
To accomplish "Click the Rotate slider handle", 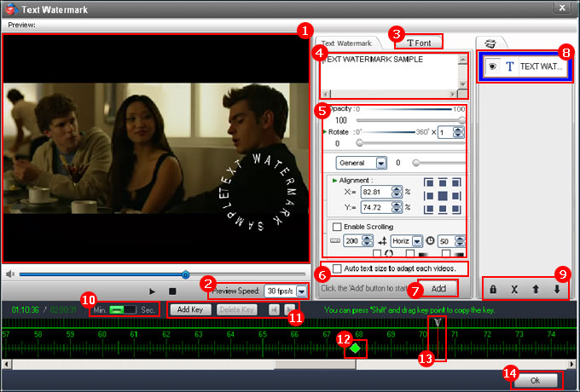I will [x=359, y=143].
